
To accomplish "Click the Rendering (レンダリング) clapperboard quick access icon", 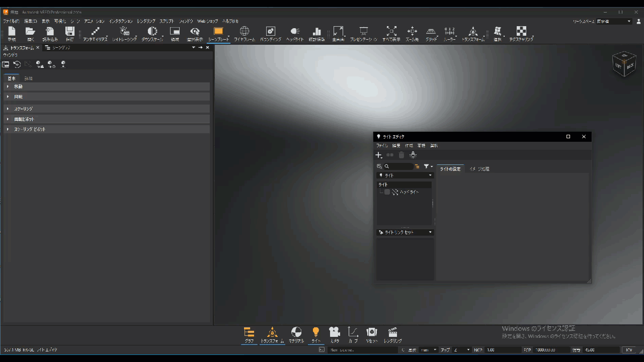I will click(x=393, y=335).
